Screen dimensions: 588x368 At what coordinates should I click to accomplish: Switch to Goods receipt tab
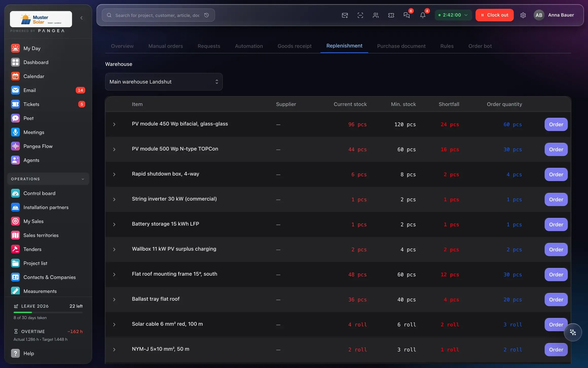(x=295, y=46)
